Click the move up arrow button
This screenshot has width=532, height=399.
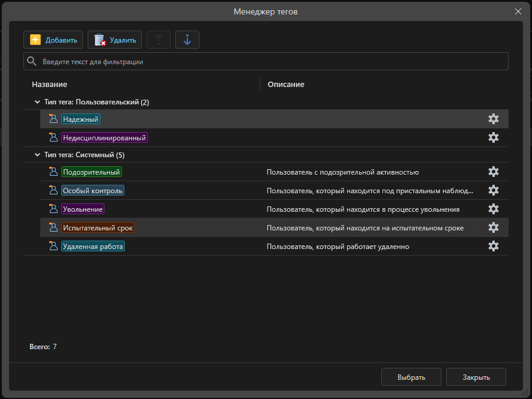tap(159, 40)
